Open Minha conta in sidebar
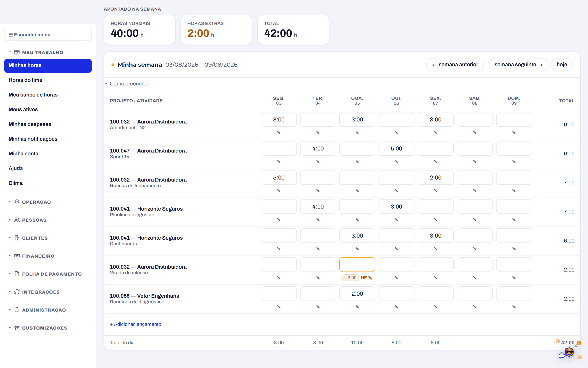 coord(48,154)
